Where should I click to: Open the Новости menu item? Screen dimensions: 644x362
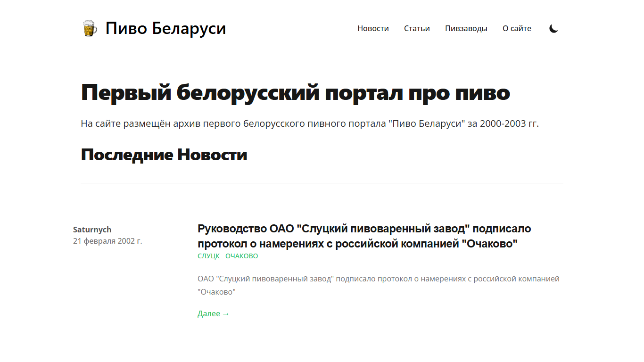[373, 28]
